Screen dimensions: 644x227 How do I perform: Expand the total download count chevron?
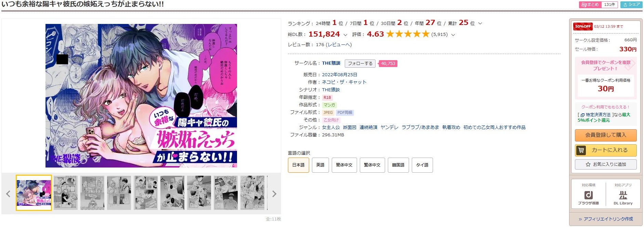pyautogui.click(x=345, y=35)
